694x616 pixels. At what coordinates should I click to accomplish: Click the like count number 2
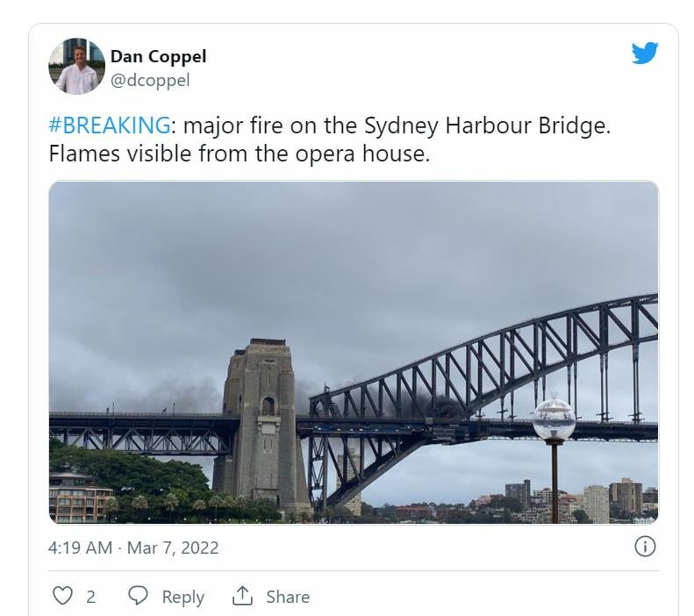pos(90,597)
